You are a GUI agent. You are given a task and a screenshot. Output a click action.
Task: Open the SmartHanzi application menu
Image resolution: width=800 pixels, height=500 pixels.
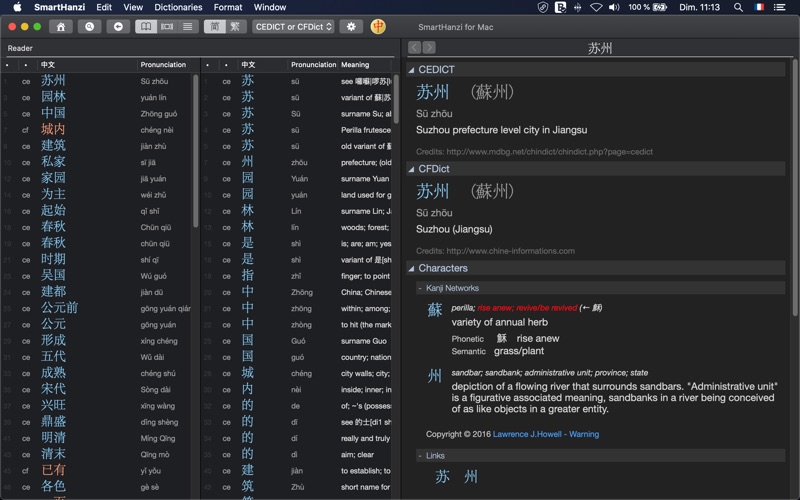[60, 7]
